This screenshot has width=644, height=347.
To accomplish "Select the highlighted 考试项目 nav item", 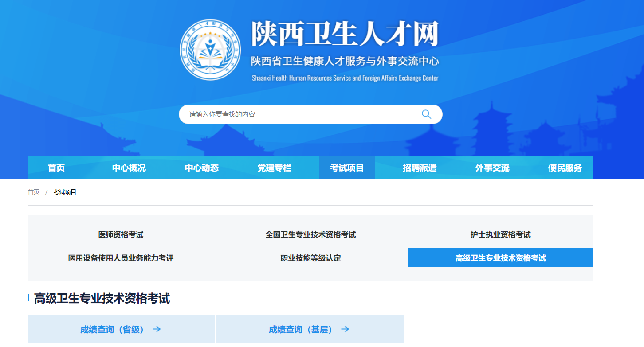I will (347, 168).
